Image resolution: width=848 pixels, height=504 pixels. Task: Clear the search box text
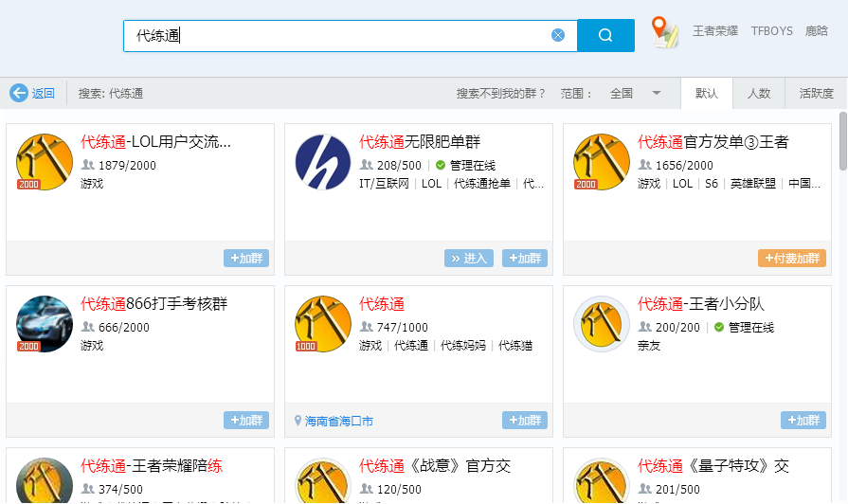558,35
